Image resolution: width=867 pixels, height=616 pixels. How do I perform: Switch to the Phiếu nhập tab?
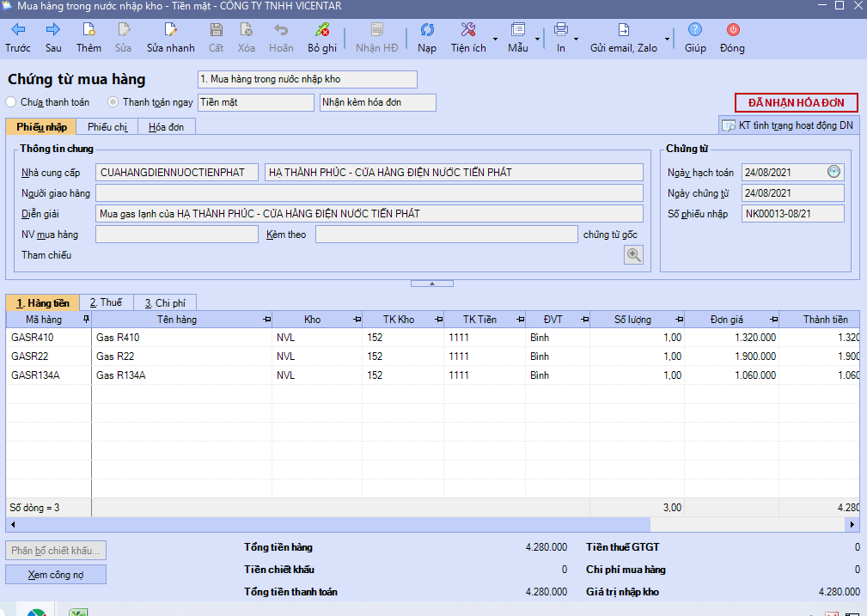coord(41,126)
